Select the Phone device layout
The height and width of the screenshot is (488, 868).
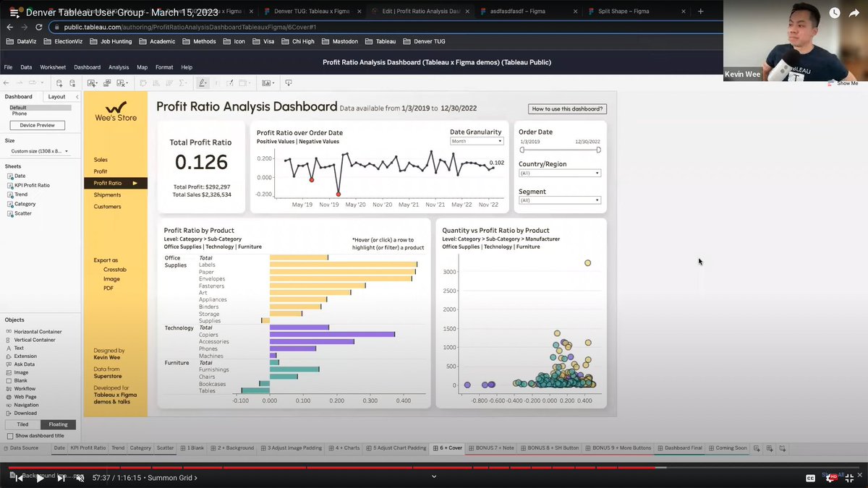point(20,114)
